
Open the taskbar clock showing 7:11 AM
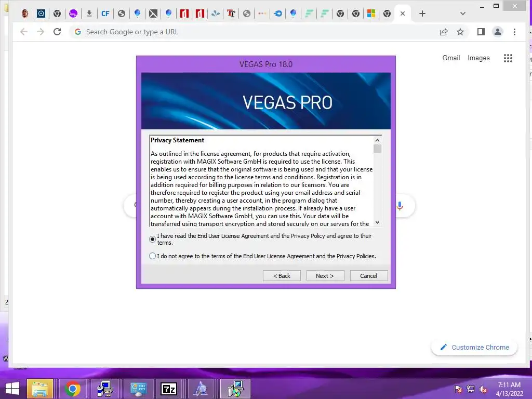tap(509, 389)
